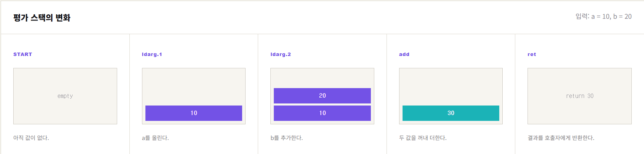This screenshot has height=154, width=644.
Task: Click the 입력: a = 10, b = 20 text
Action: (x=603, y=16)
